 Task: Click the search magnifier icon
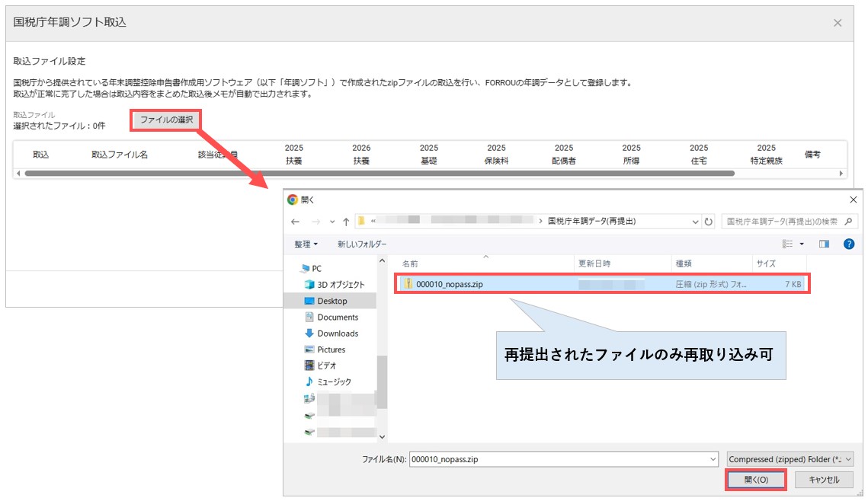pos(848,222)
